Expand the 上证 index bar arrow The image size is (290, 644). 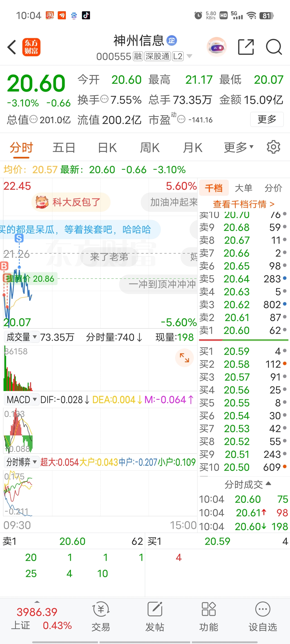pos(37,601)
